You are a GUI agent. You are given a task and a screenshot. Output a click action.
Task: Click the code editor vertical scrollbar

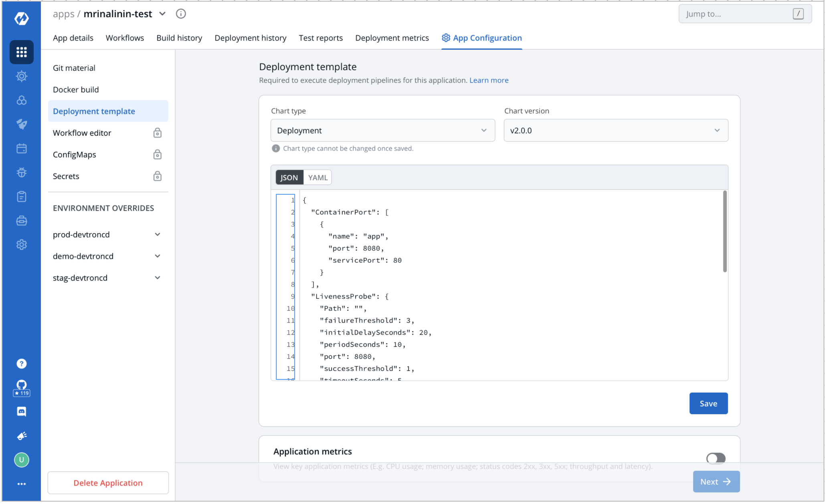(725, 232)
